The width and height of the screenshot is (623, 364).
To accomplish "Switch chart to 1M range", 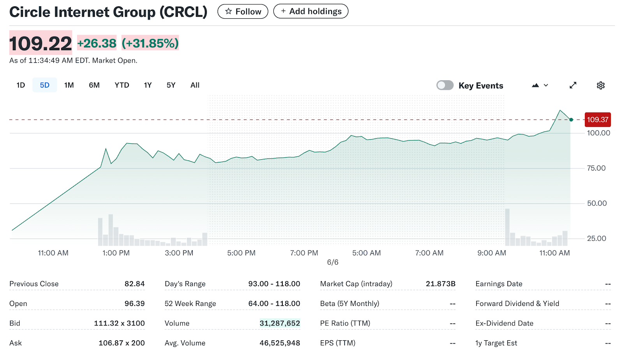I will (x=69, y=85).
